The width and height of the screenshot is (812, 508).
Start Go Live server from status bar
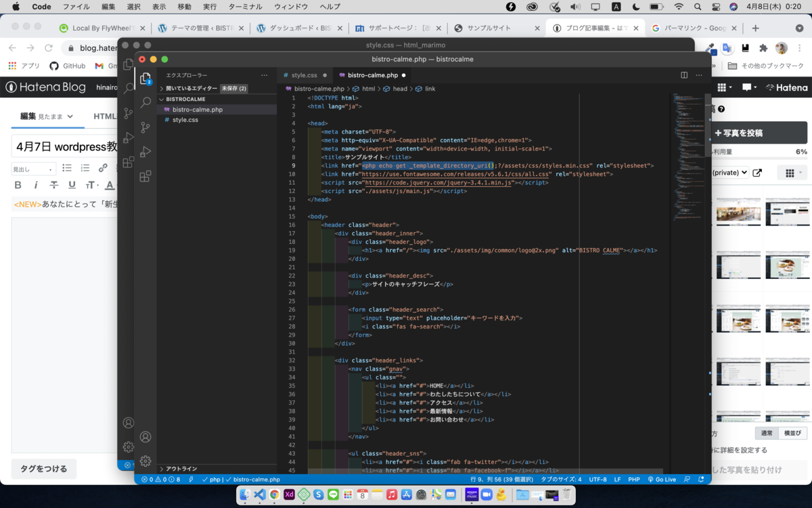point(661,479)
